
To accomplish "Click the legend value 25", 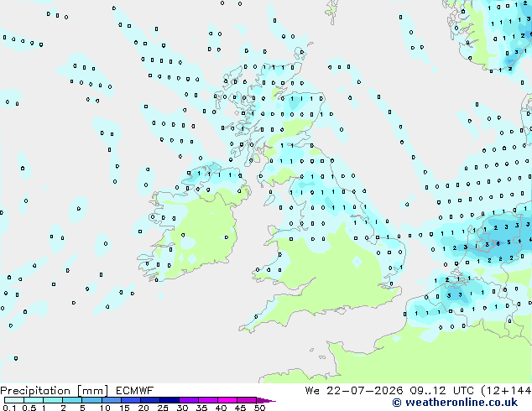I will (x=163, y=408).
